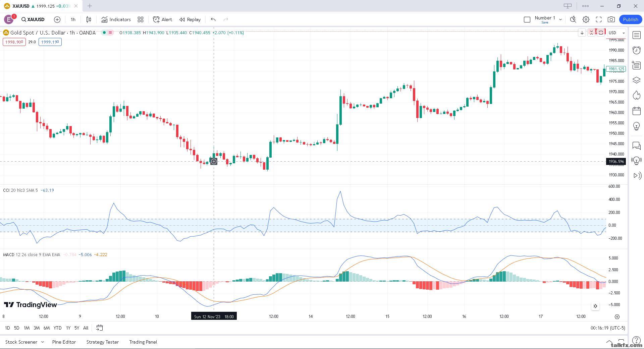Open the candlestick chart type selector

(89, 19)
